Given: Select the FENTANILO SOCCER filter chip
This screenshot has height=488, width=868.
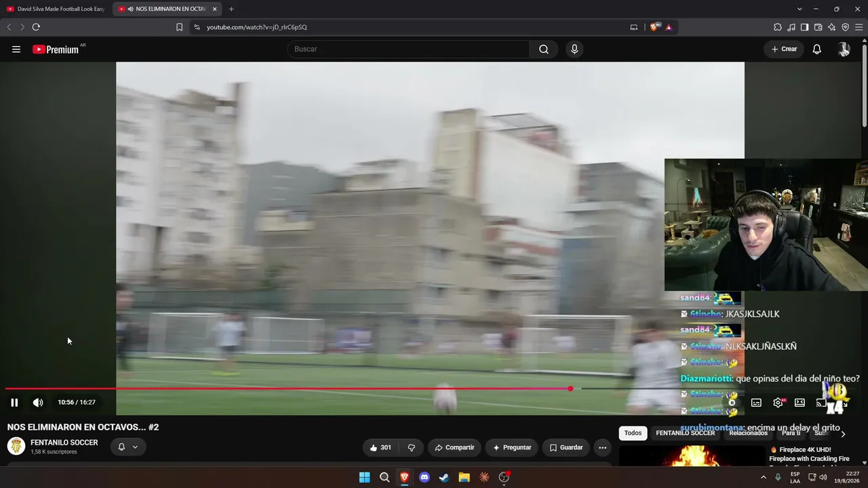Looking at the screenshot, I should (686, 433).
